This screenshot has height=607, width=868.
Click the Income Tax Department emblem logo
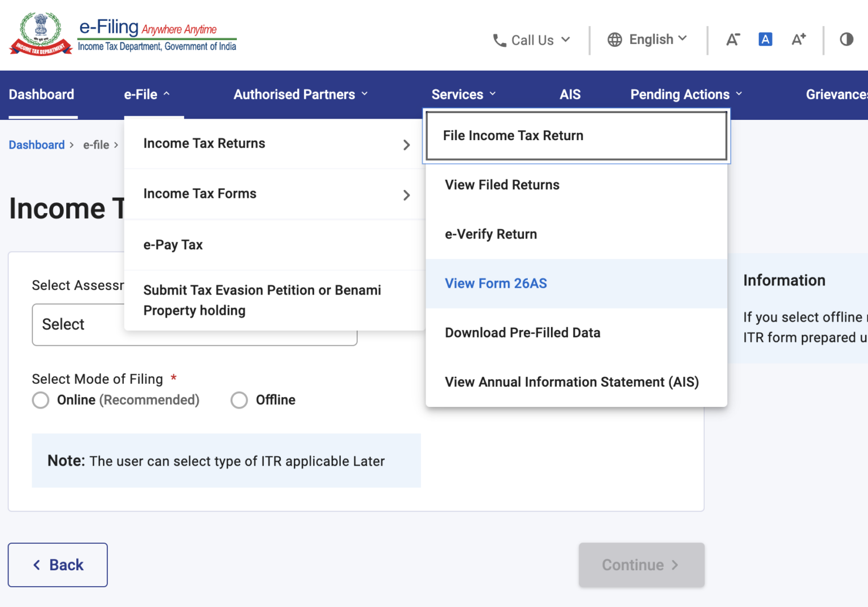tap(41, 34)
